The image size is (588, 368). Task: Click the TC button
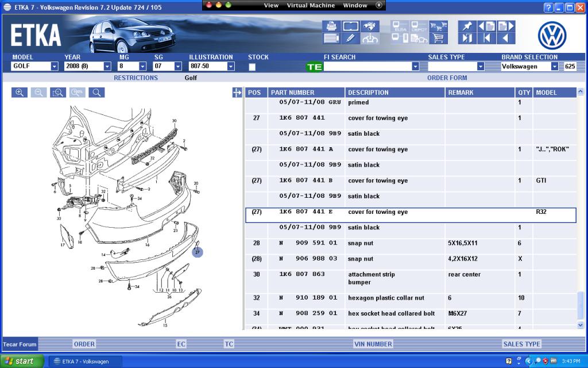(x=229, y=344)
